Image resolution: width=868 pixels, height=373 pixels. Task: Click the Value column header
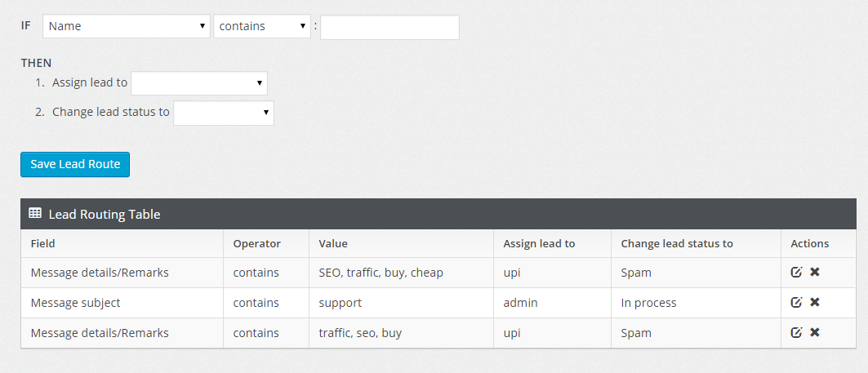pyautogui.click(x=333, y=243)
